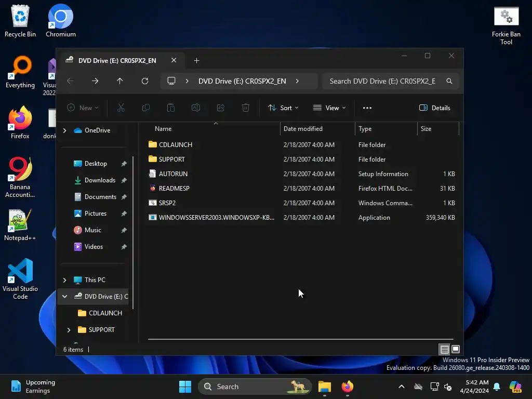
Task: Open Recycle Bin desktop icon
Action: pos(20,21)
